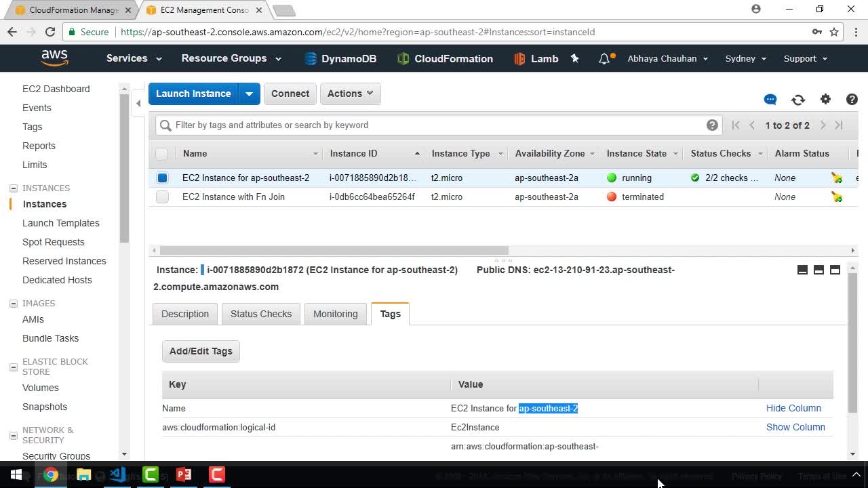Open Security Groups in the sidebar
868x488 pixels.
click(56, 456)
